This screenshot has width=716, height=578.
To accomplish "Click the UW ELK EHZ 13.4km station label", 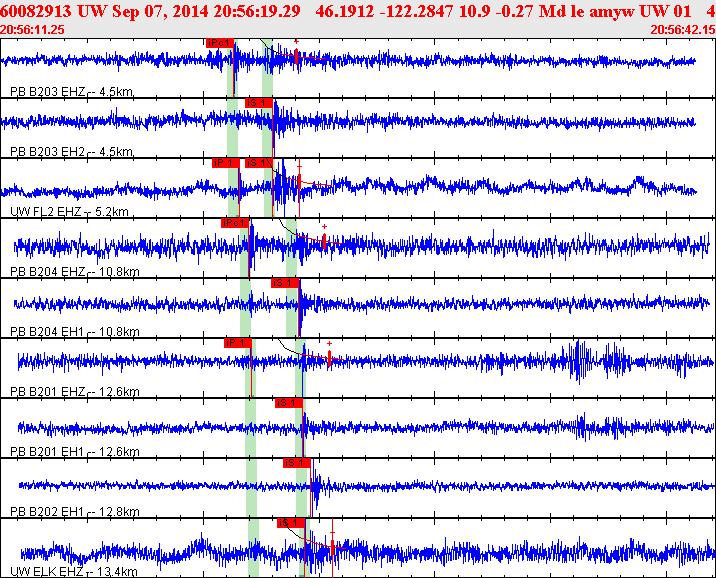I will coord(74,572).
